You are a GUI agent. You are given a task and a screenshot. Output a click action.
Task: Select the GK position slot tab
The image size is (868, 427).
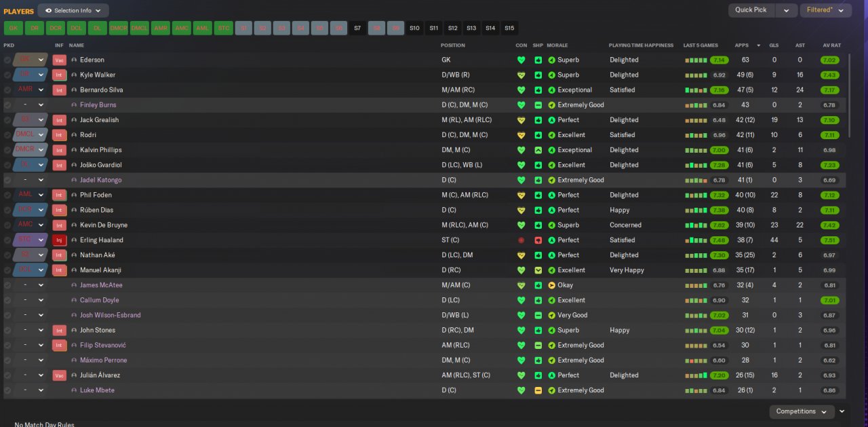tap(14, 29)
